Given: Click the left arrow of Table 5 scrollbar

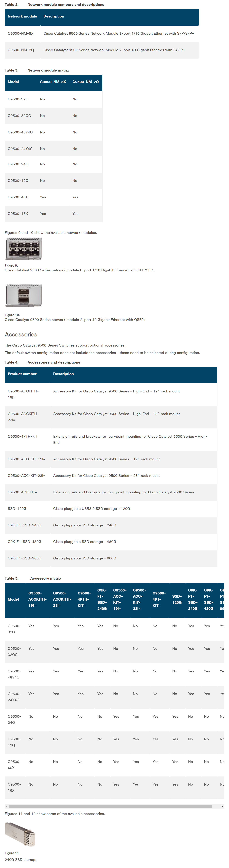Looking at the screenshot, I should (6, 806).
